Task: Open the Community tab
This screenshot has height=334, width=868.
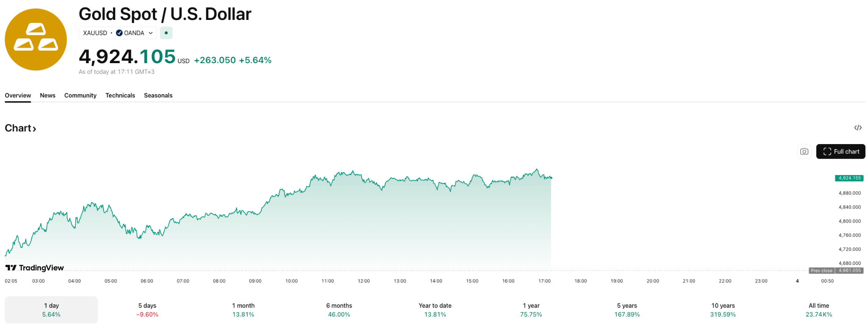Action: pos(80,95)
